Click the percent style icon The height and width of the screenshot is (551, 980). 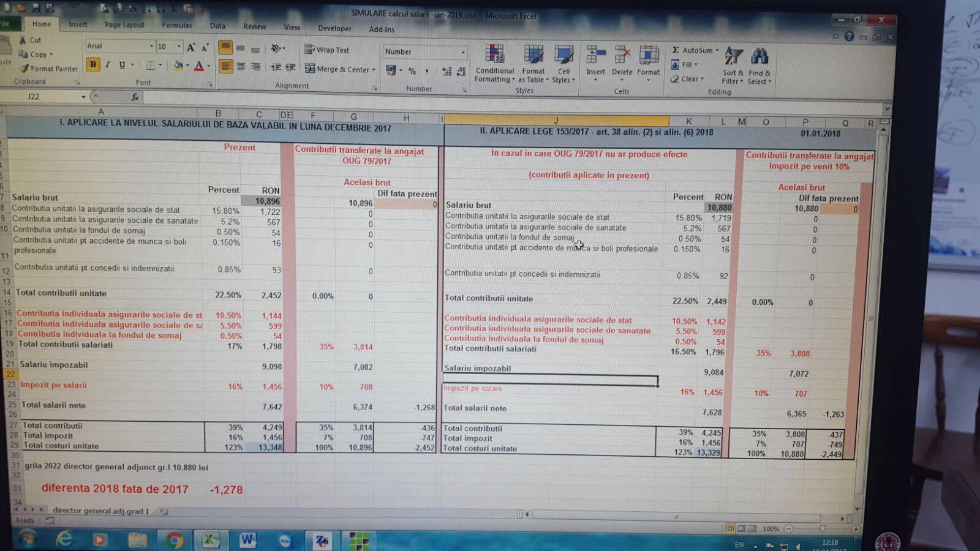[x=412, y=71]
